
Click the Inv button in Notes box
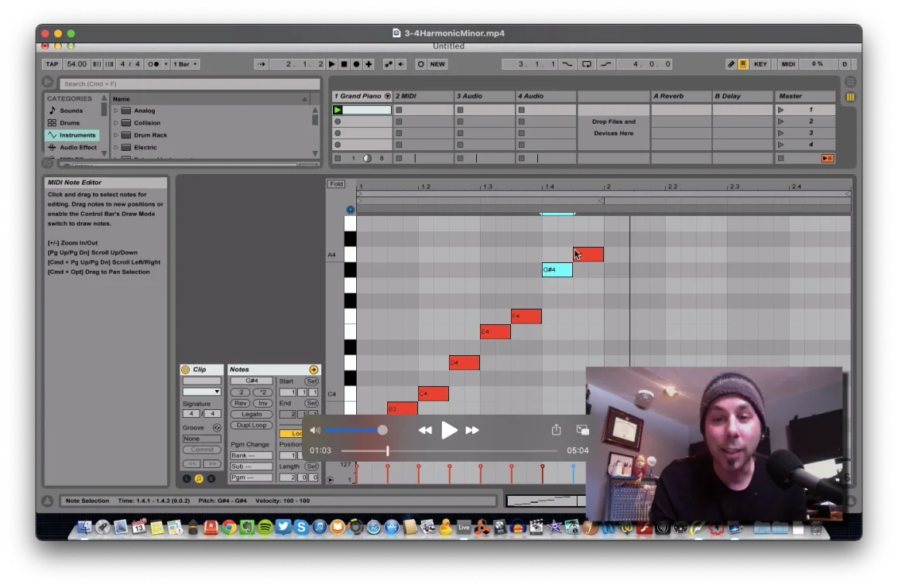263,403
